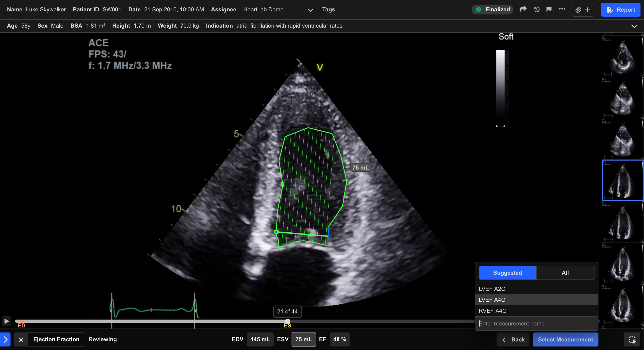The width and height of the screenshot is (644, 350).
Task: Expand the patient details chevron
Action: pyautogui.click(x=634, y=26)
